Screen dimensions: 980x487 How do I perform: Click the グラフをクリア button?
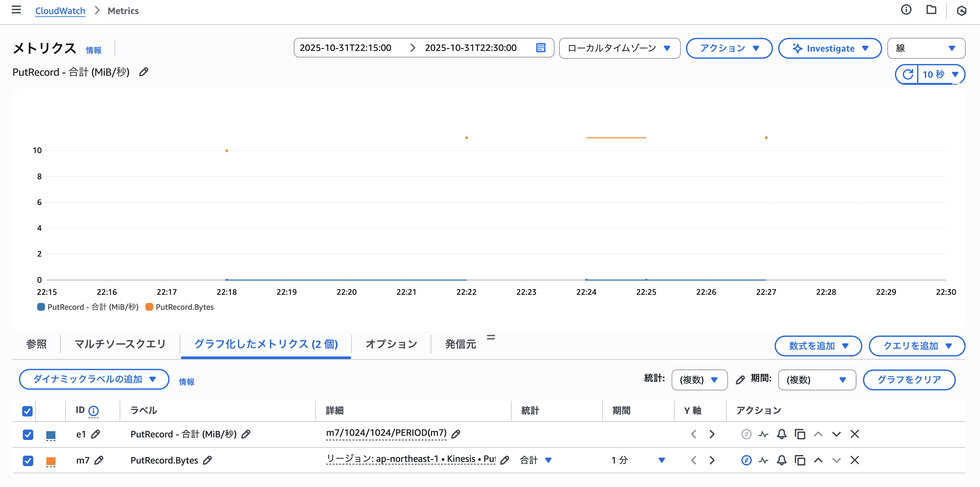point(909,380)
